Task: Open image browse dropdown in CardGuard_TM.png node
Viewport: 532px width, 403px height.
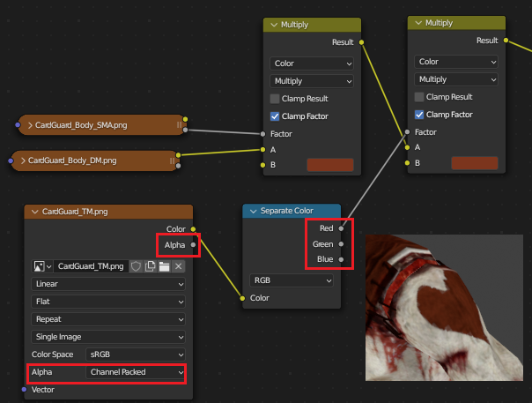Action: tap(42, 266)
